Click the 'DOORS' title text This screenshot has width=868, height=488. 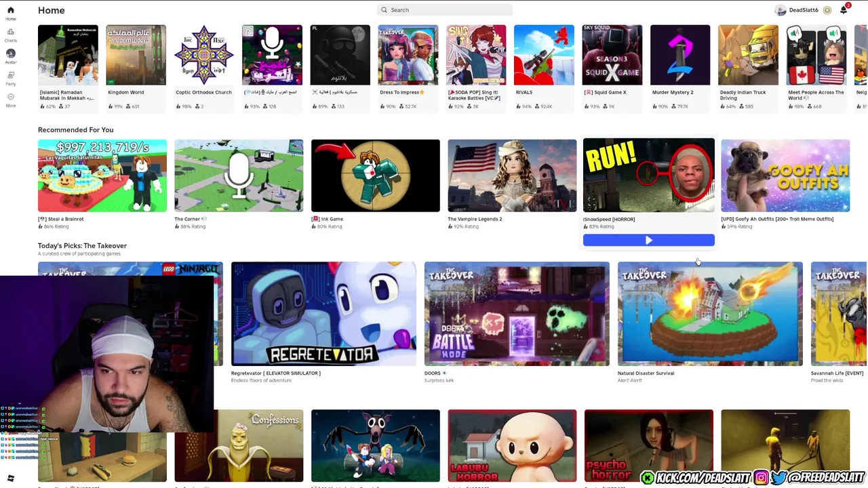tap(433, 373)
